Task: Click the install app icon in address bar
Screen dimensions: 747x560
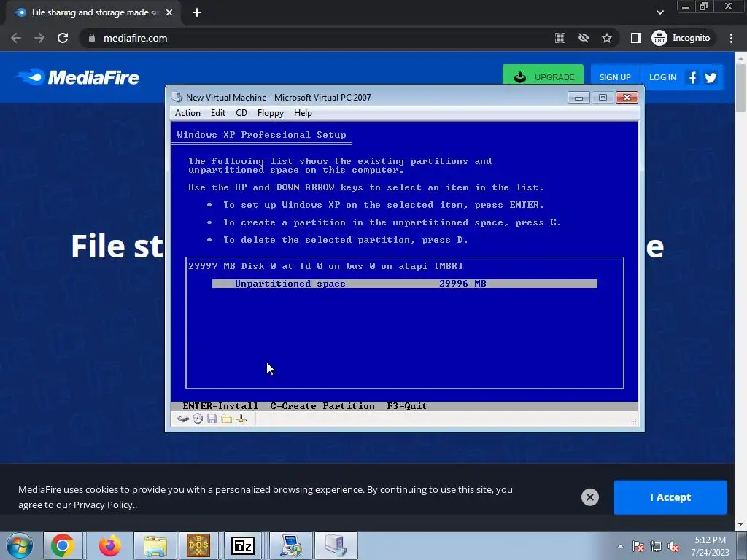Action: tap(560, 38)
